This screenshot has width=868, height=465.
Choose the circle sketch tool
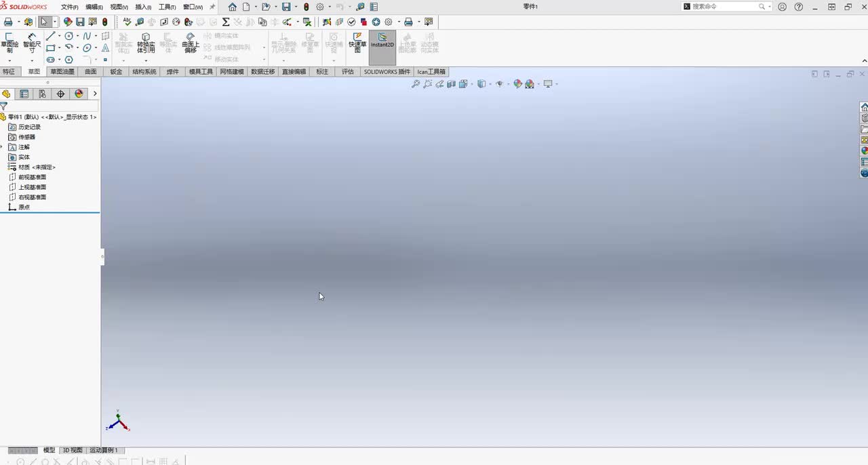[x=68, y=36]
